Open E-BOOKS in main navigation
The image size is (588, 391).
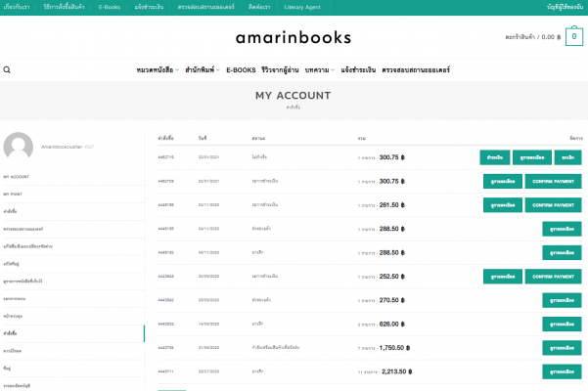click(241, 70)
